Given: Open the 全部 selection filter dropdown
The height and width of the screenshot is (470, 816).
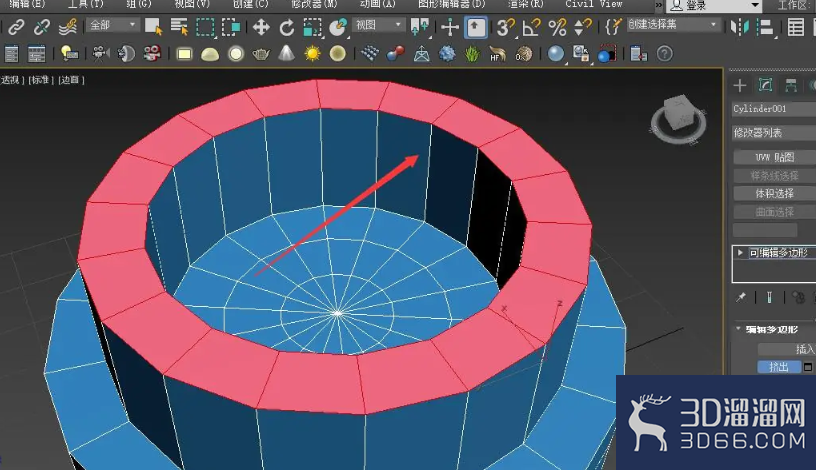Looking at the screenshot, I should 112,25.
